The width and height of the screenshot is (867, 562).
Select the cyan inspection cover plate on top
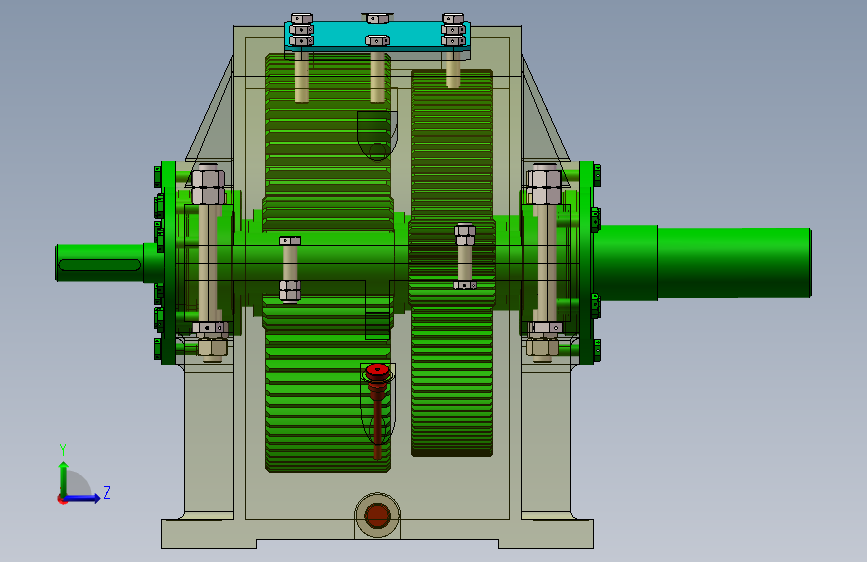click(377, 37)
